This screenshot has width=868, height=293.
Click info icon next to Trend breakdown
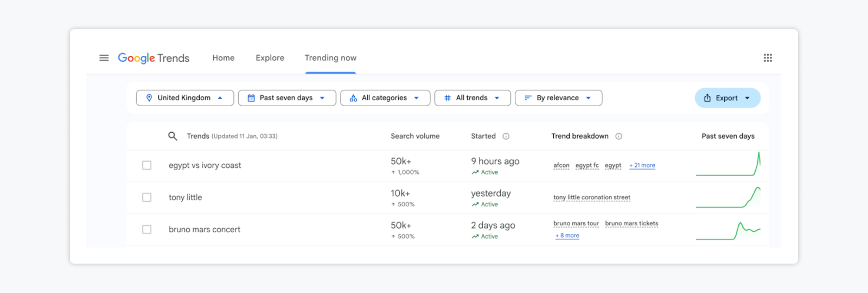click(x=618, y=136)
